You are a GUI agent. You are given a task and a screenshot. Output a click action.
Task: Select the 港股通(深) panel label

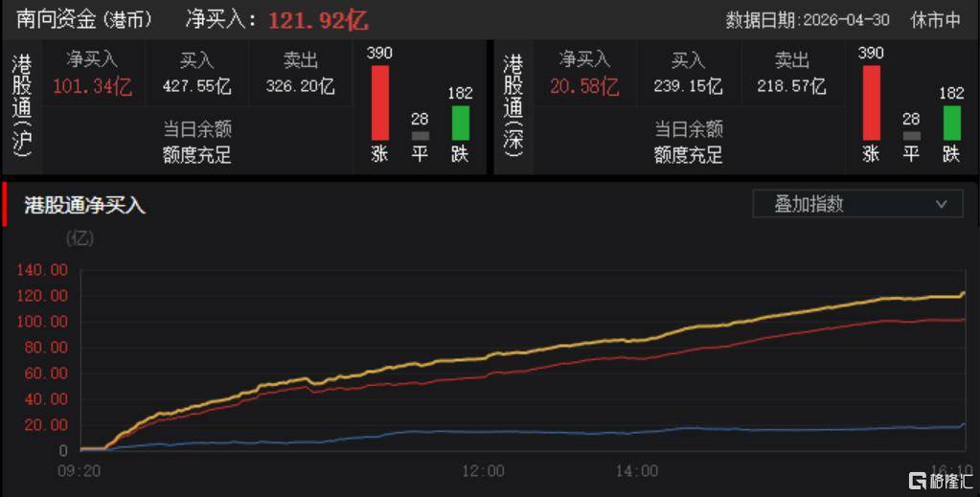pyautogui.click(x=513, y=105)
